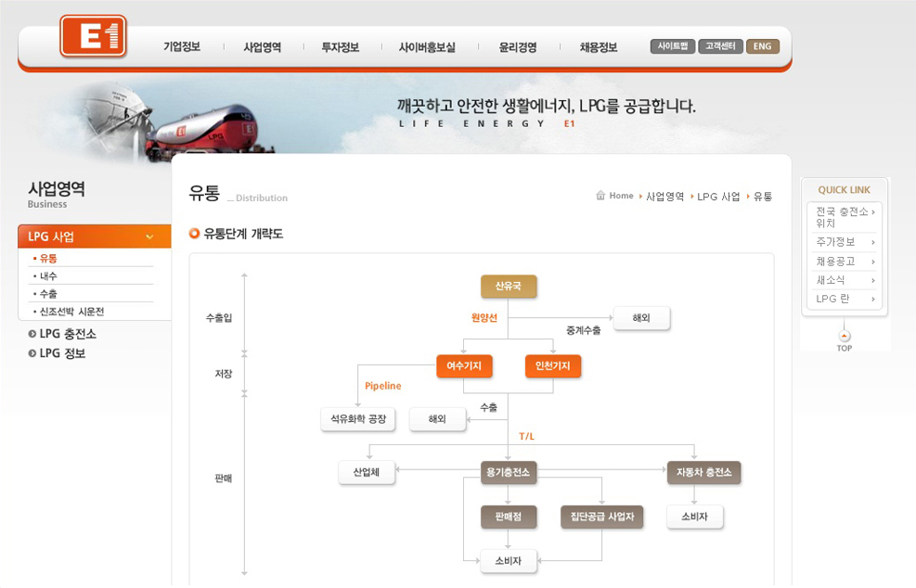Go to the 채용정보 menu
The width and height of the screenshot is (916, 588).
click(x=598, y=47)
